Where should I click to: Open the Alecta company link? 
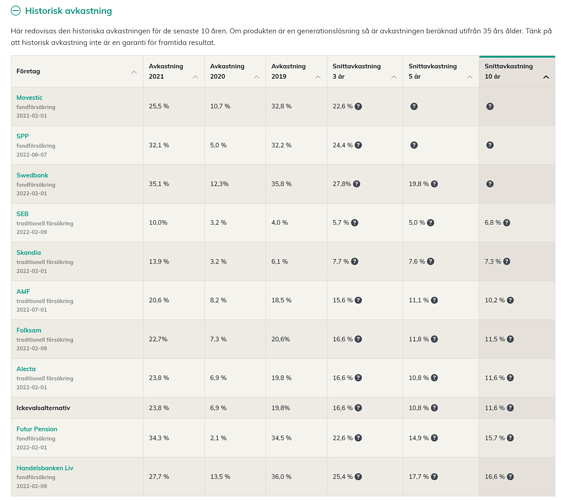pos(26,369)
